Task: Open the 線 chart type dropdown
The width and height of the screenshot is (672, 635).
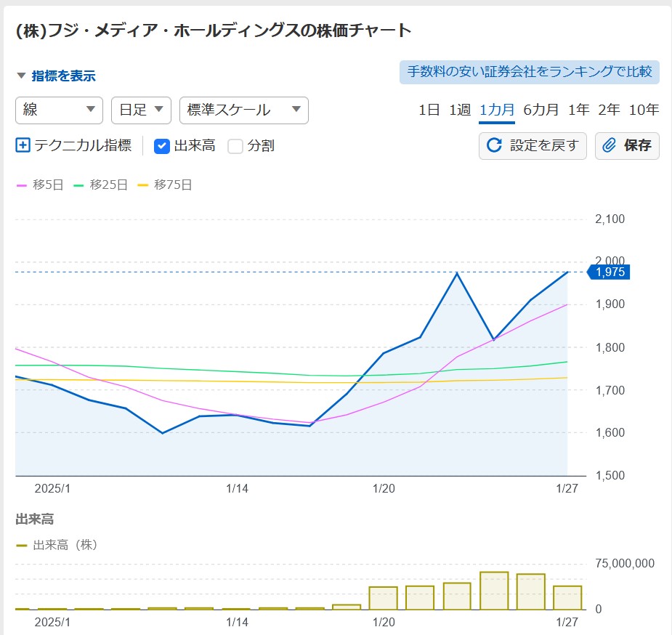Action: [x=59, y=110]
